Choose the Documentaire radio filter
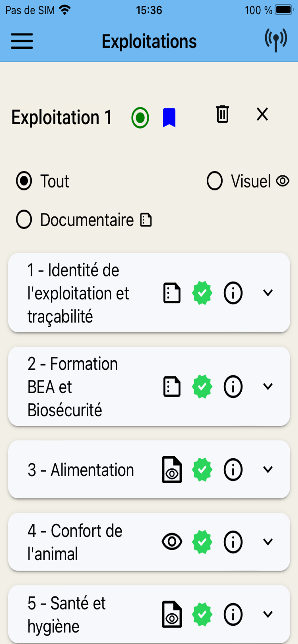The height and width of the screenshot is (644, 298). pyautogui.click(x=24, y=220)
